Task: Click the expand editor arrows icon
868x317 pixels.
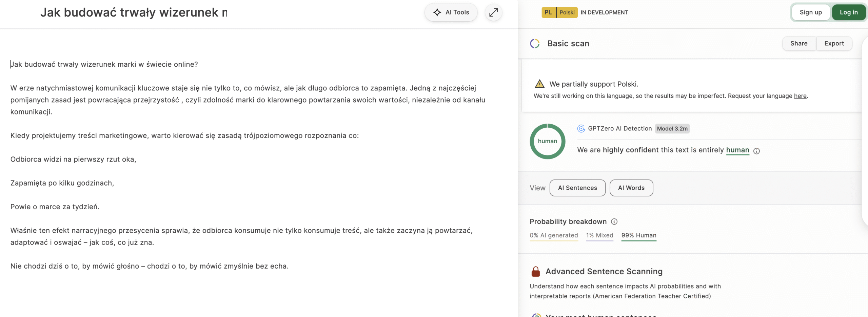Action: [493, 13]
